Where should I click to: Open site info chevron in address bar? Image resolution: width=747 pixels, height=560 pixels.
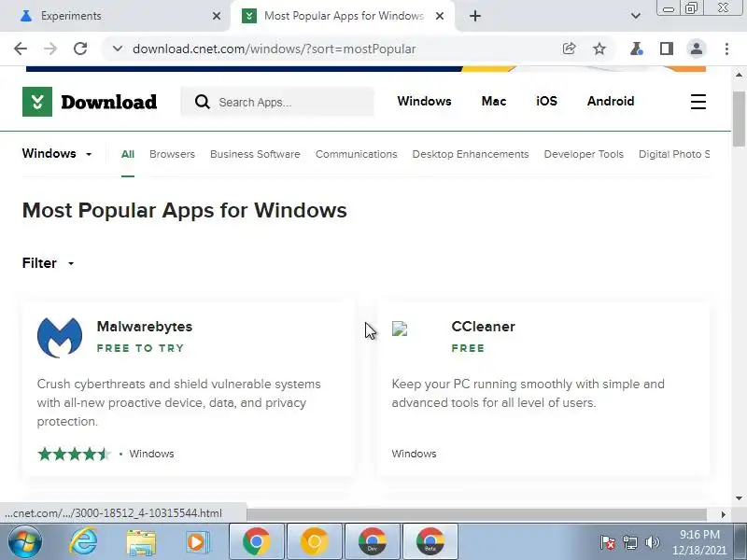(118, 49)
